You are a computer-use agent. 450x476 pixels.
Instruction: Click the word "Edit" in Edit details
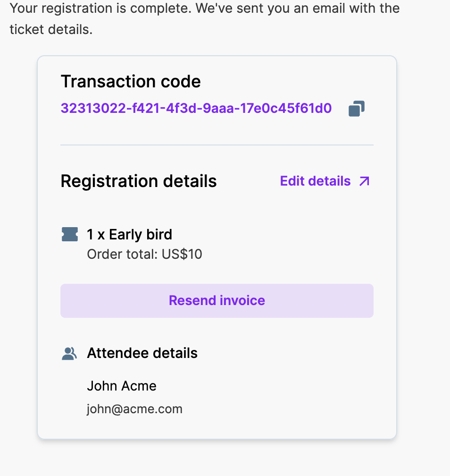tap(292, 181)
